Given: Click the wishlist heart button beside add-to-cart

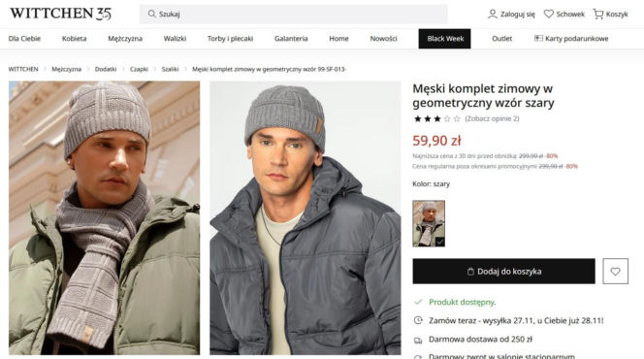Looking at the screenshot, I should pos(615,271).
